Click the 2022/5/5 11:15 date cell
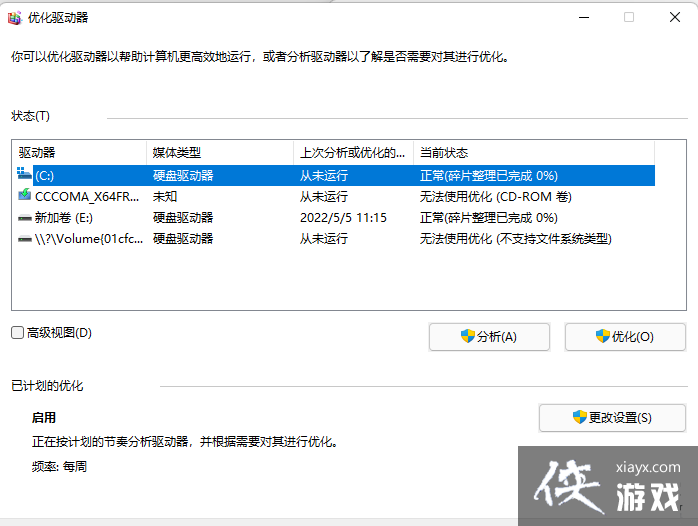698x526 pixels. [x=343, y=218]
